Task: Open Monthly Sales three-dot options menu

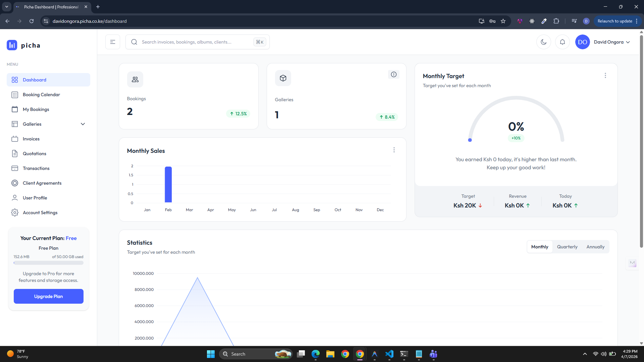Action: pyautogui.click(x=394, y=150)
